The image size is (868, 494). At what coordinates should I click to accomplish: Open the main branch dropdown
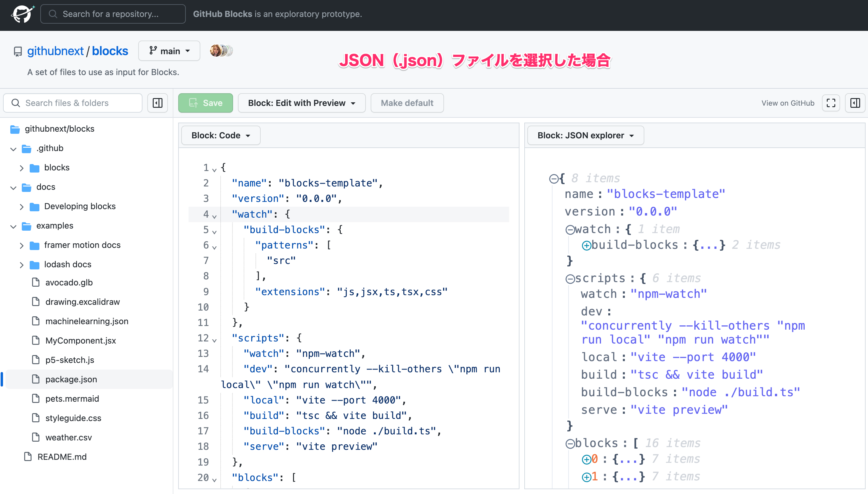click(x=169, y=51)
